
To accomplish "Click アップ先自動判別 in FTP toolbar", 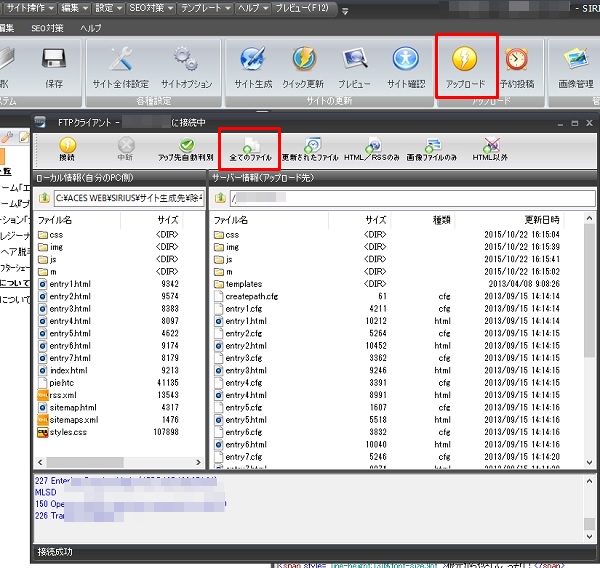I will pyautogui.click(x=186, y=149).
